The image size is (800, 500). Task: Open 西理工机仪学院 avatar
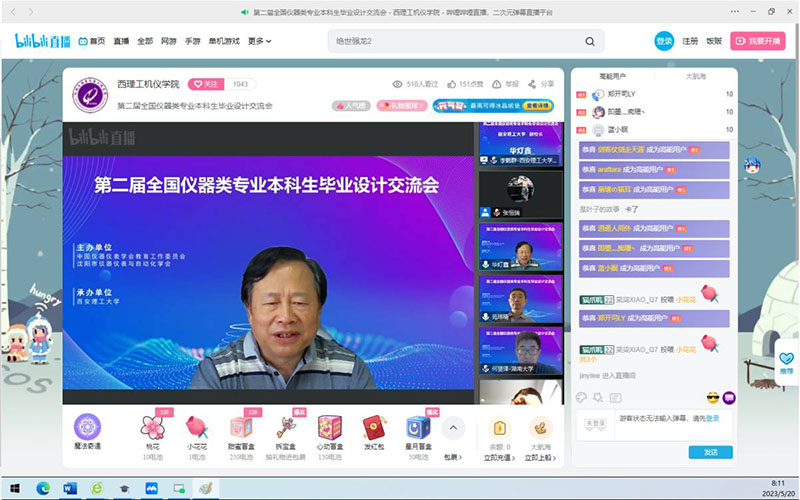pos(90,95)
